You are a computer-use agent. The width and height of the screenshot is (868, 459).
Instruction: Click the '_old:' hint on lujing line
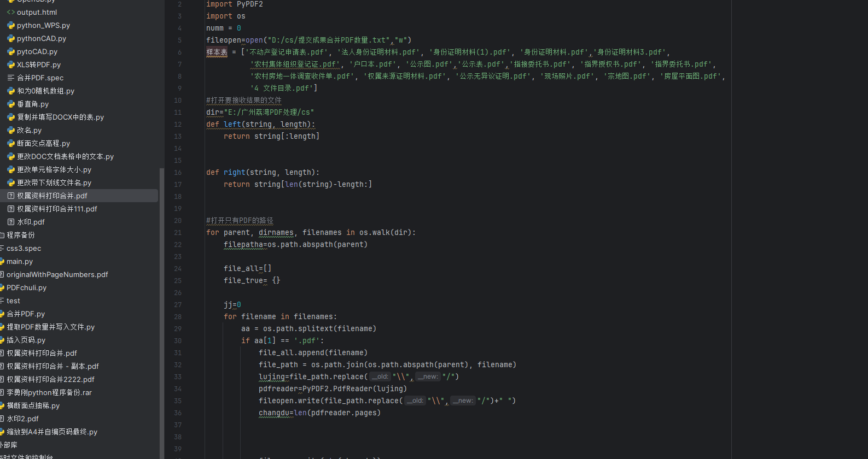[380, 377]
